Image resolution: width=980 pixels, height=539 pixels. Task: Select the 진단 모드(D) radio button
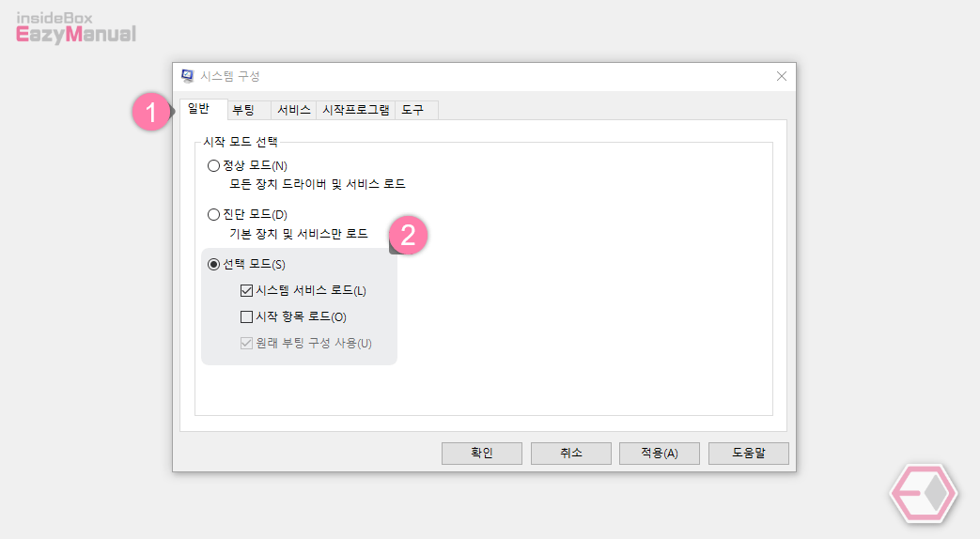click(213, 215)
